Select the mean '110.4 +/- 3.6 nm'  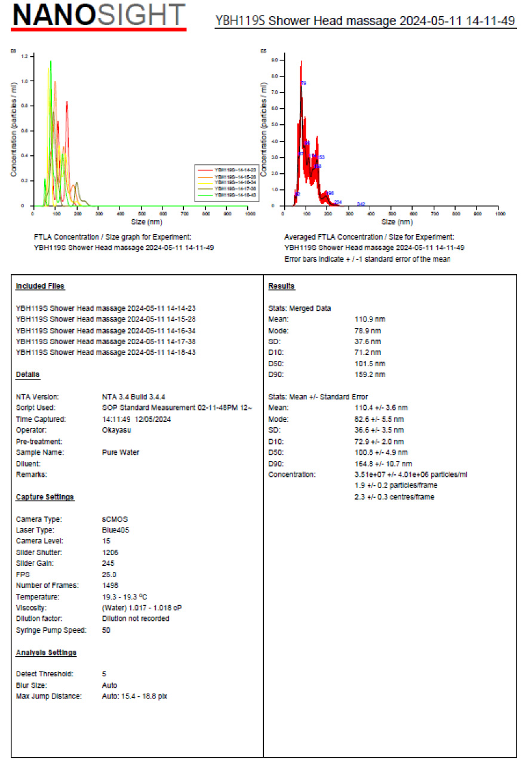(x=381, y=408)
